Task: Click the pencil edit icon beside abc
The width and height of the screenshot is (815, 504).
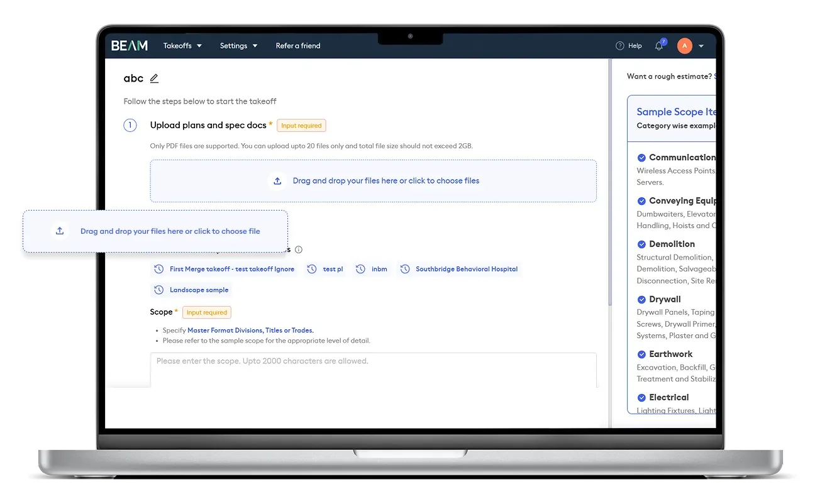Action: pyautogui.click(x=154, y=79)
